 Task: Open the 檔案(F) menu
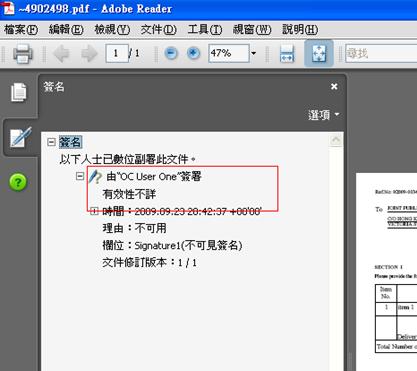[x=21, y=30]
